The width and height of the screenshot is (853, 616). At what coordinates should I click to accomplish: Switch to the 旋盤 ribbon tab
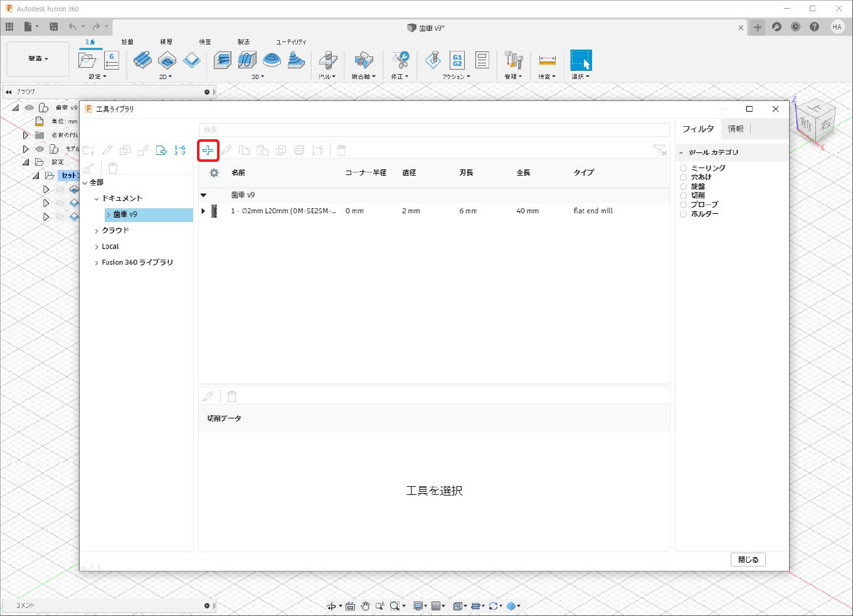point(127,42)
